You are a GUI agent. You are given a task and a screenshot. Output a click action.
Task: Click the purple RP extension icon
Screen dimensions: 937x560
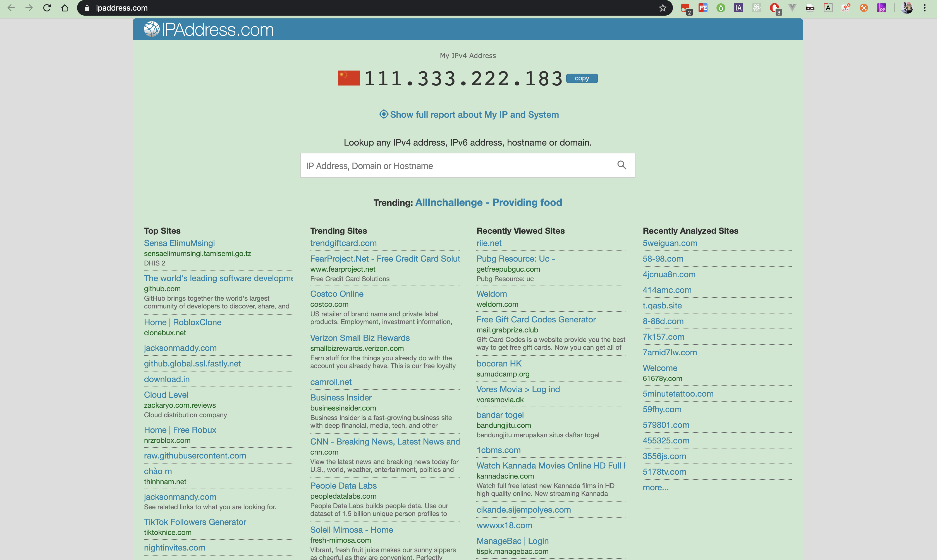pyautogui.click(x=881, y=8)
